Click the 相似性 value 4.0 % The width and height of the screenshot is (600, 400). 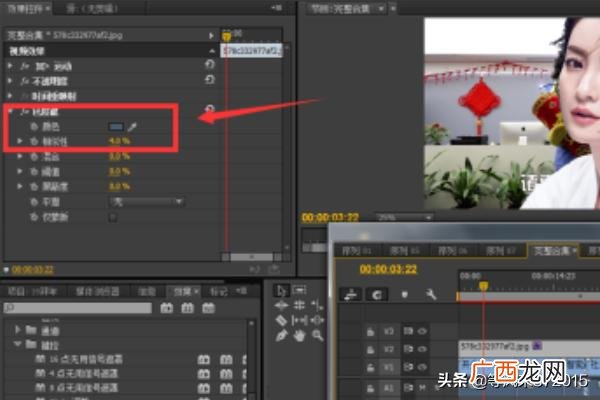coord(119,141)
